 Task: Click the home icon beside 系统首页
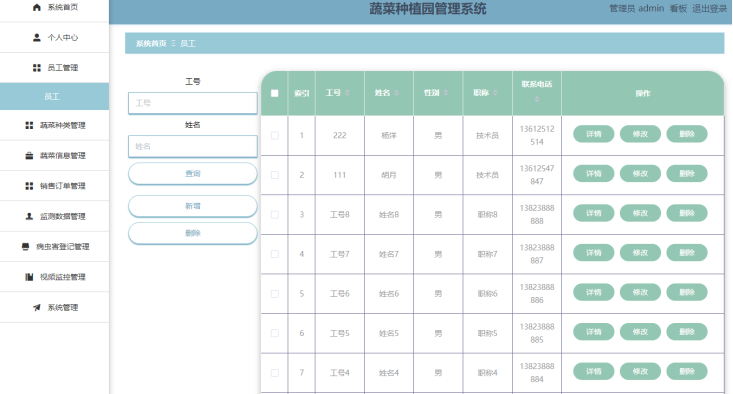(37, 7)
